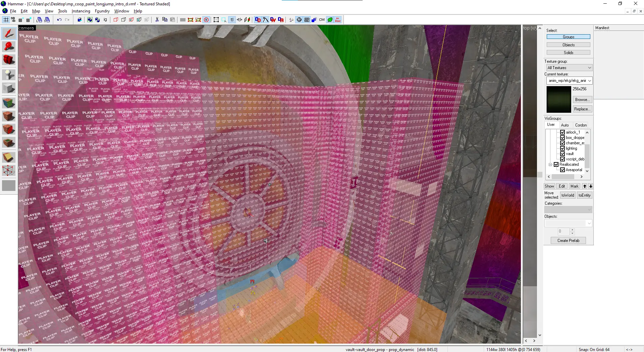This screenshot has height=352, width=644.
Task: Click the Solids select mode button
Action: [569, 53]
